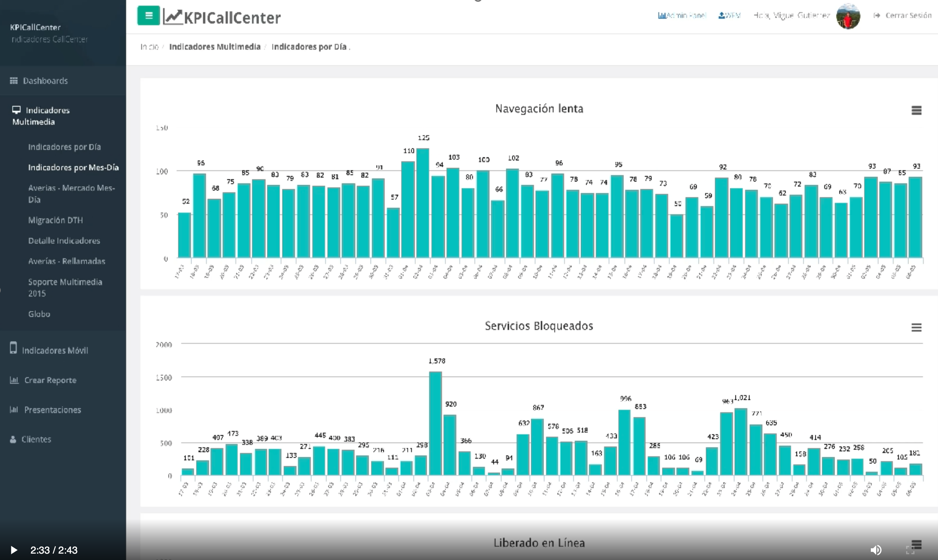Click Cerrar Sesión to log out

[902, 16]
